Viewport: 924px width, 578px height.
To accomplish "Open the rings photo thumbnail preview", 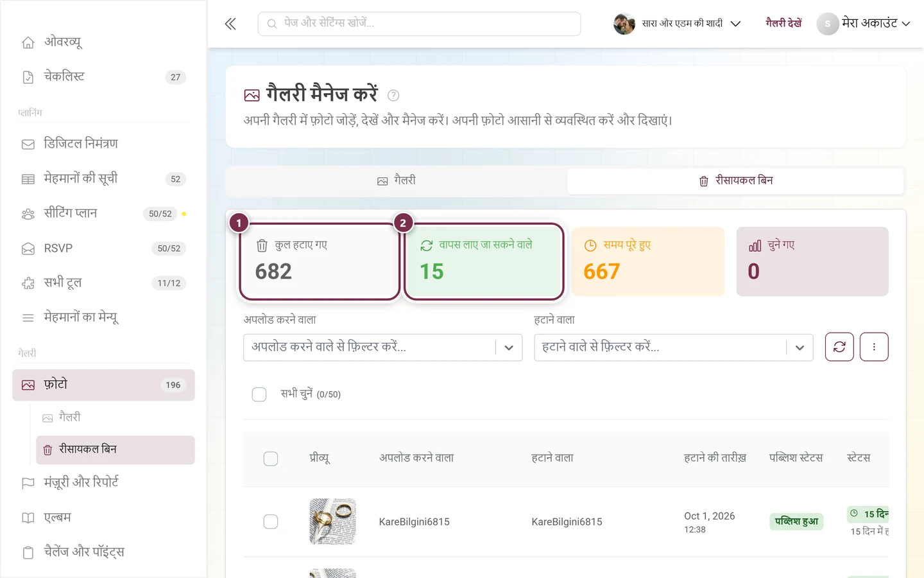I will 332,521.
